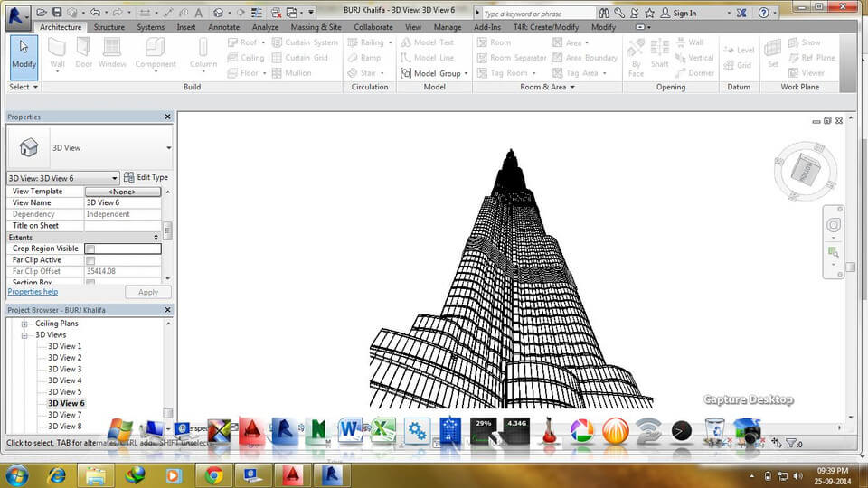Screen dimensions: 868x488
Task: Open the Structure ribbon tab
Action: pos(109,27)
